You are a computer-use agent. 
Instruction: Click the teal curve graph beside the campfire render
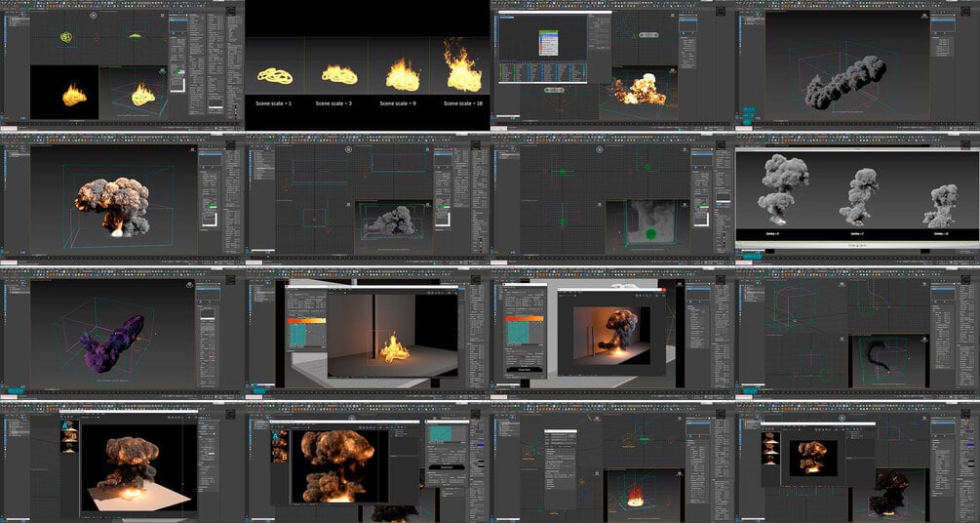[x=297, y=335]
